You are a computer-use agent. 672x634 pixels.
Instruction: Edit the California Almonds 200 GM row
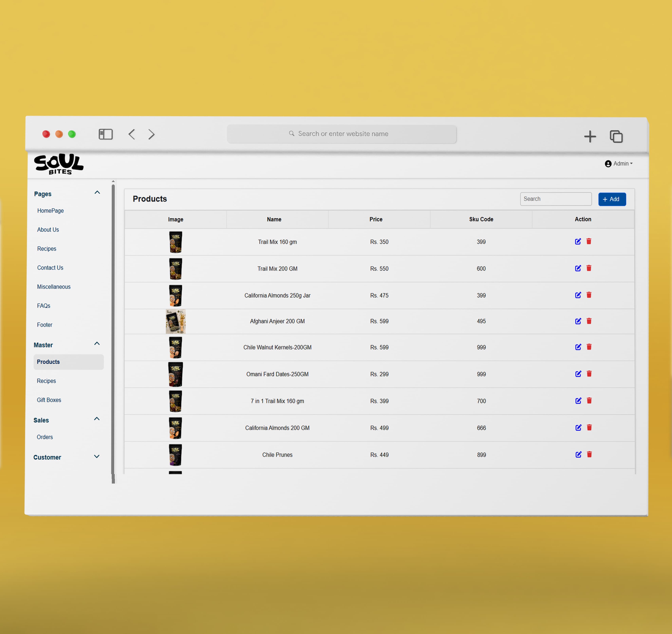pyautogui.click(x=578, y=428)
